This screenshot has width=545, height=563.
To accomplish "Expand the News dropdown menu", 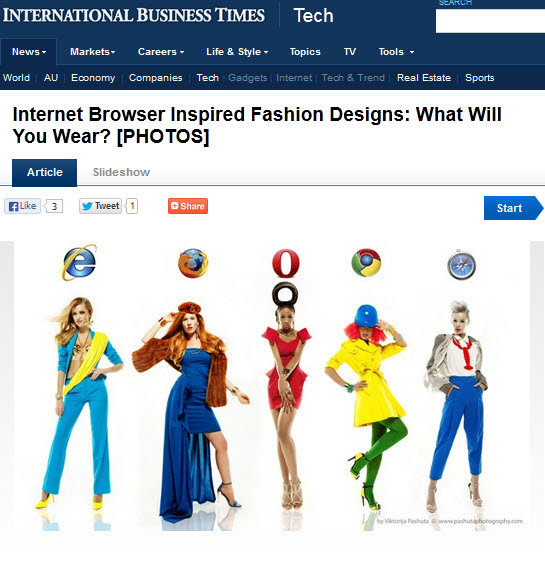I will (29, 52).
